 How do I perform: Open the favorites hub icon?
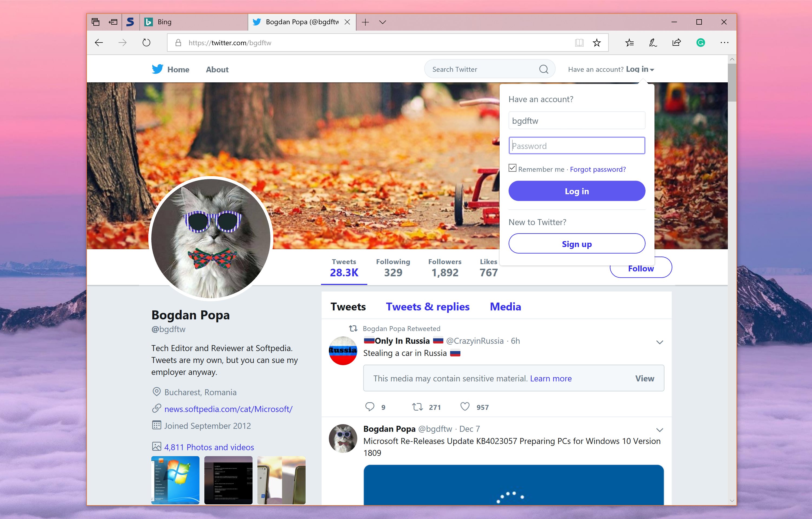coord(629,43)
